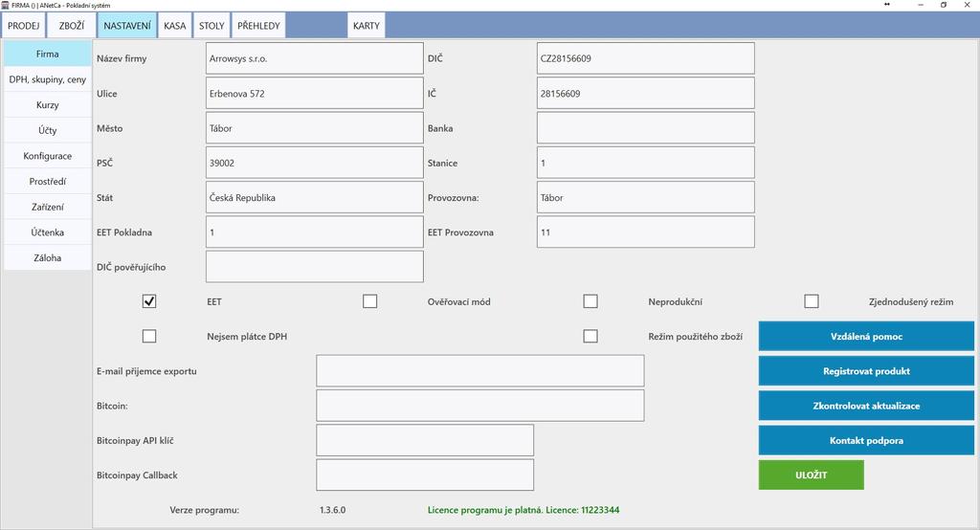
Task: Select Záloha in the sidebar
Action: (x=48, y=257)
